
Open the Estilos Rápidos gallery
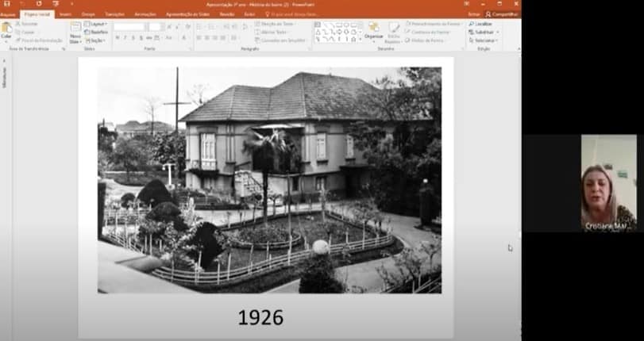[x=394, y=33]
